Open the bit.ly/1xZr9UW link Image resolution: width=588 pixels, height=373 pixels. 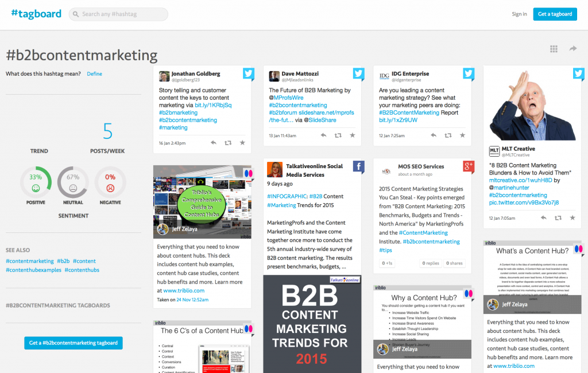398,121
